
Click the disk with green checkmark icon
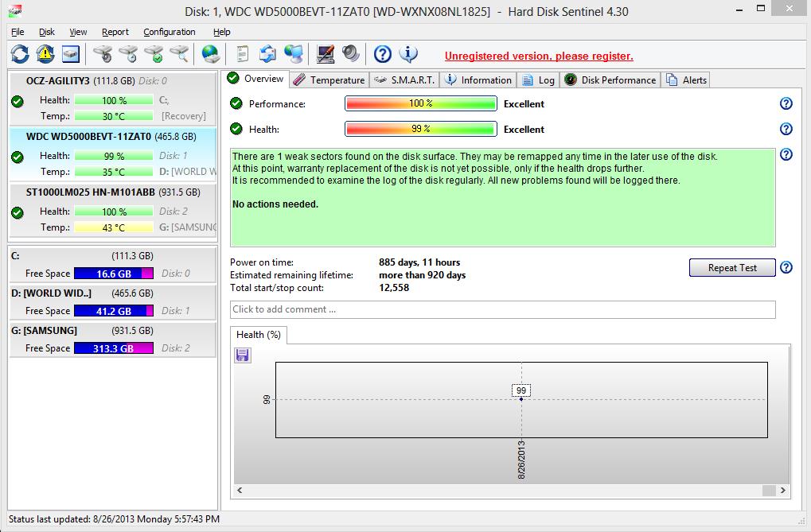pyautogui.click(x=154, y=54)
